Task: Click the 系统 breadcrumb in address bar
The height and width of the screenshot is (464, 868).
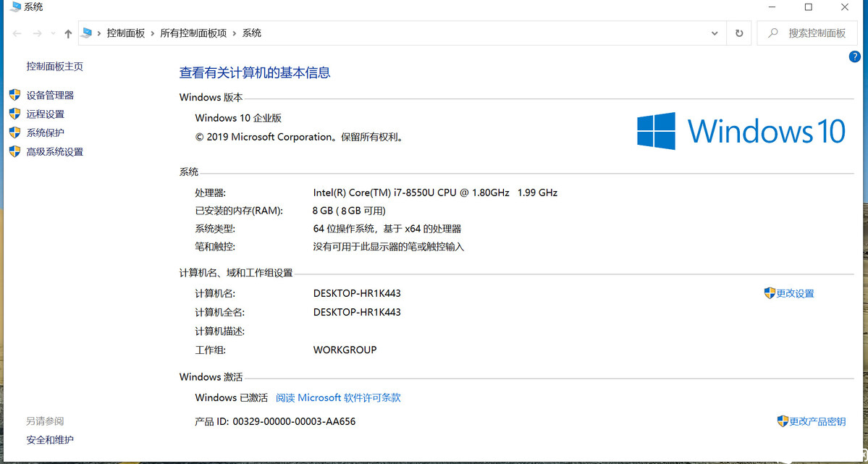Action: click(252, 33)
